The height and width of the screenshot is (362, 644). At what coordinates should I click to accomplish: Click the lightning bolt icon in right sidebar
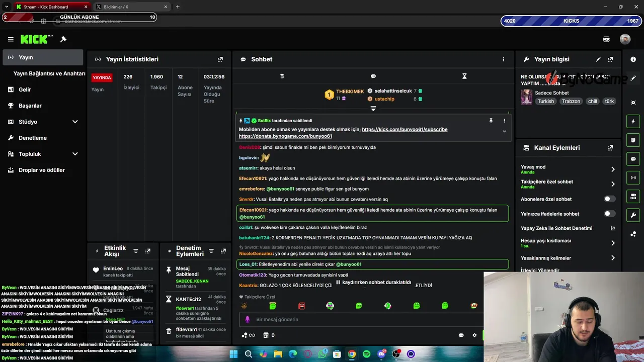tap(633, 121)
